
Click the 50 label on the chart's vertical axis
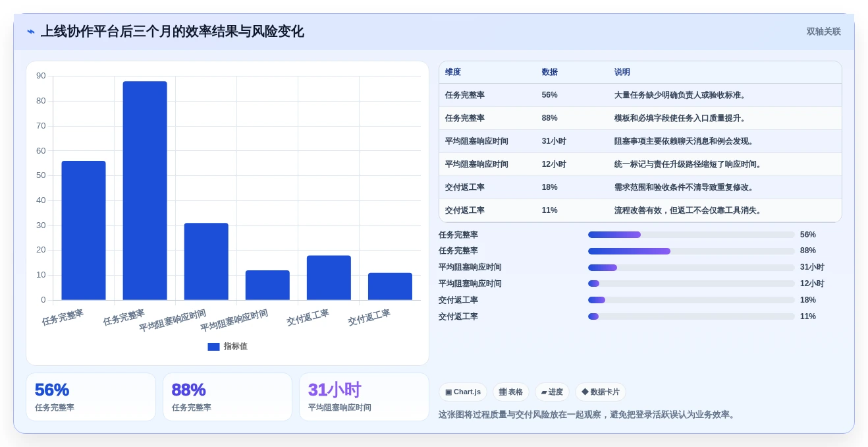(41, 175)
